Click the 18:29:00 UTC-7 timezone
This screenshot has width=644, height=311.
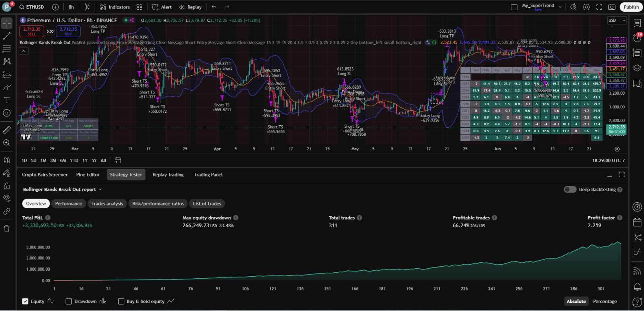[608, 160]
